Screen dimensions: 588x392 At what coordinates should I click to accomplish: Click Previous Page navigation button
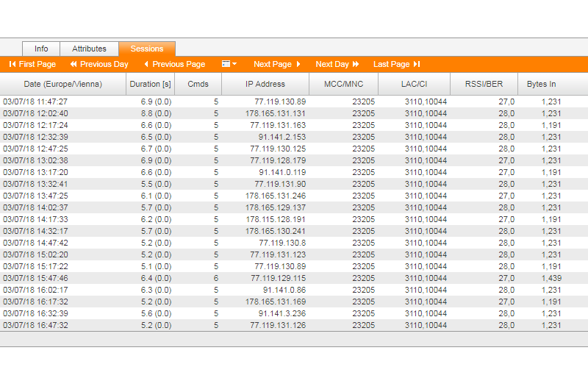174,65
